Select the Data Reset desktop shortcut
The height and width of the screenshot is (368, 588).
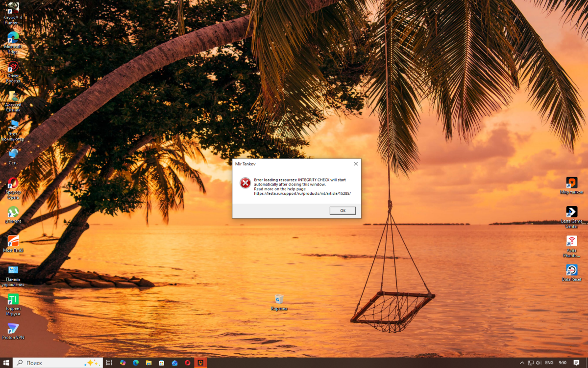click(x=572, y=273)
